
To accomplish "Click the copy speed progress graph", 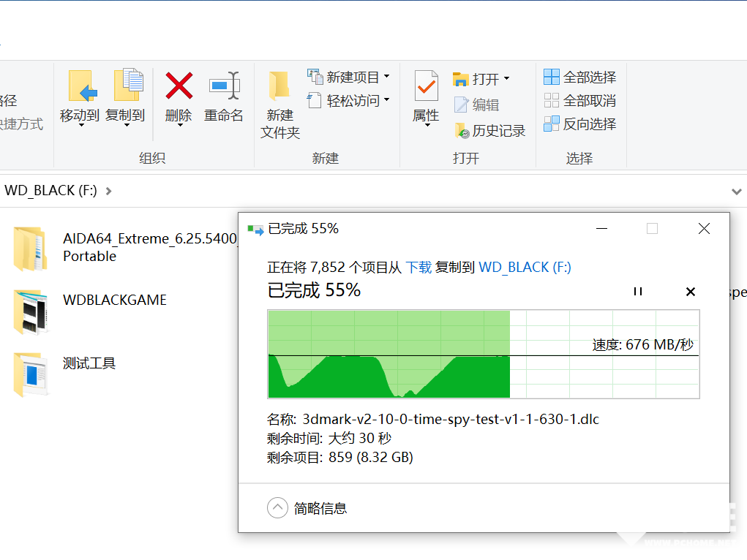I will tap(484, 354).
